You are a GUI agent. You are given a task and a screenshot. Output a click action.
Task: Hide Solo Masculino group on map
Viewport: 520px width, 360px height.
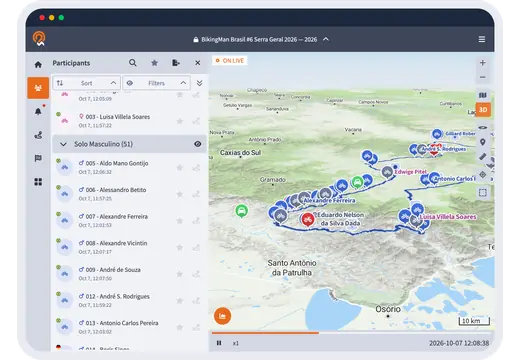pyautogui.click(x=198, y=144)
